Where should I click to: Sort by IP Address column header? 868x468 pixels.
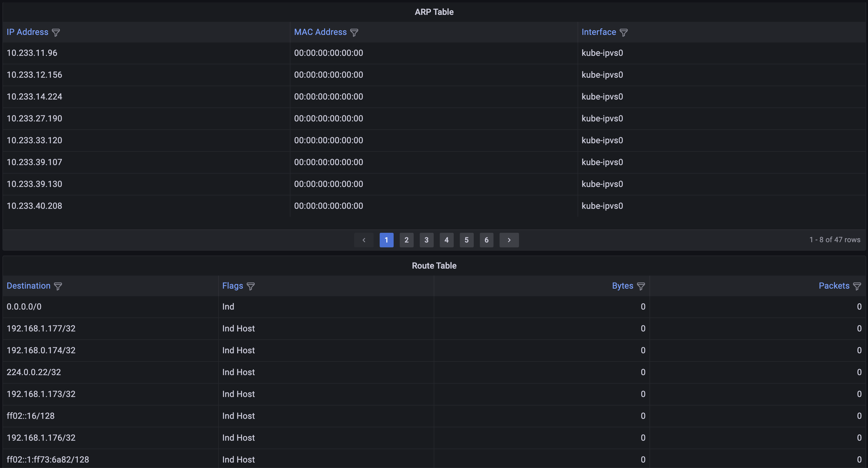click(x=28, y=32)
